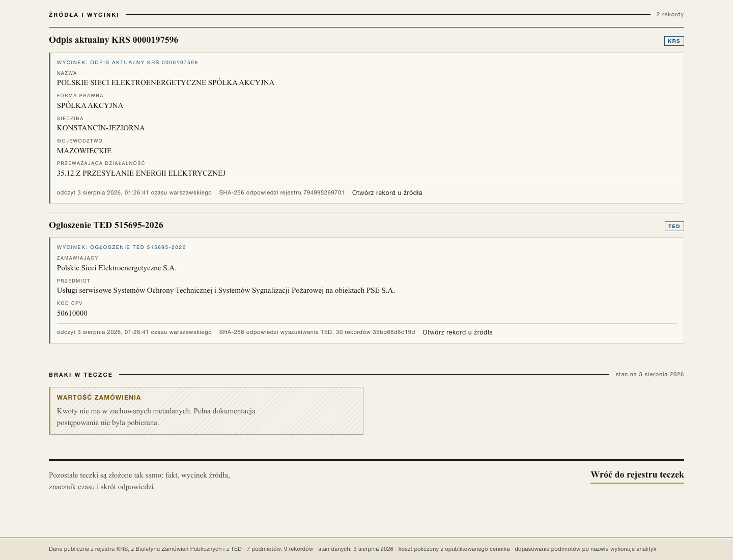This screenshot has height=560, width=733.
Task: Open "Otwórz rekord u źródła" in the KRS excerpt
Action: coord(387,193)
